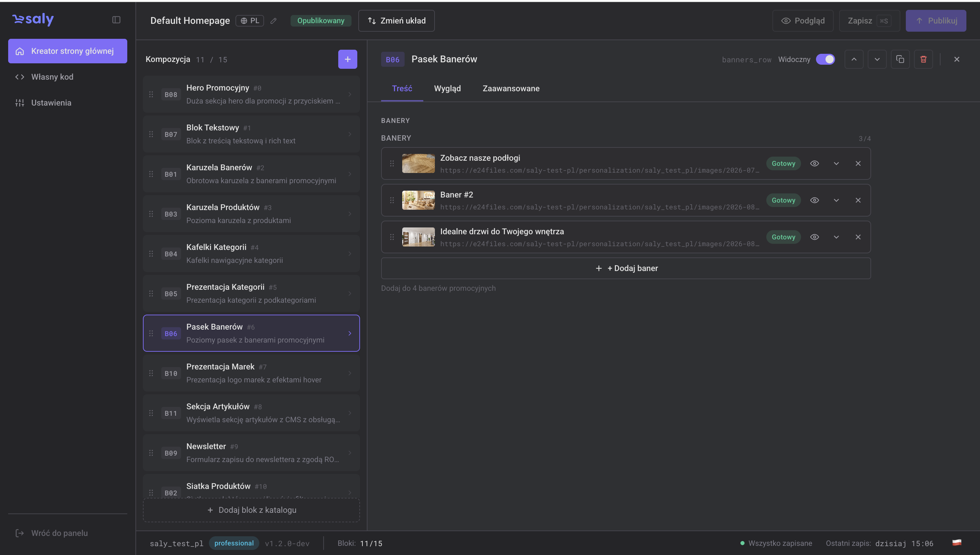980x555 pixels.
Task: Delete block with red trash icon
Action: click(x=923, y=59)
